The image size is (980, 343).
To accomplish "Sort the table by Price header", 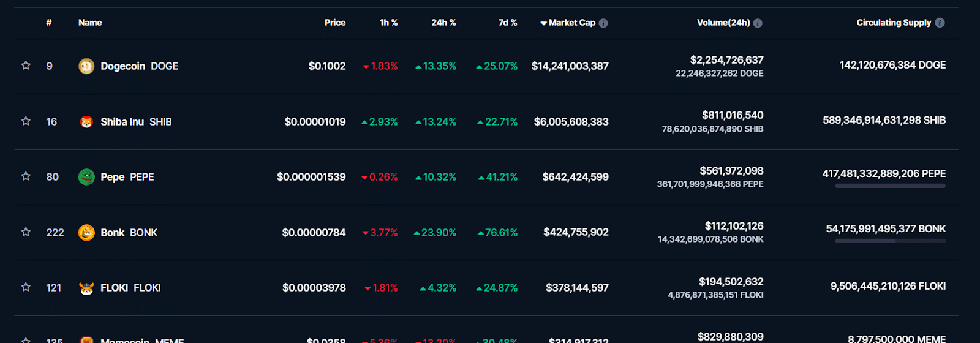I will tap(335, 23).
